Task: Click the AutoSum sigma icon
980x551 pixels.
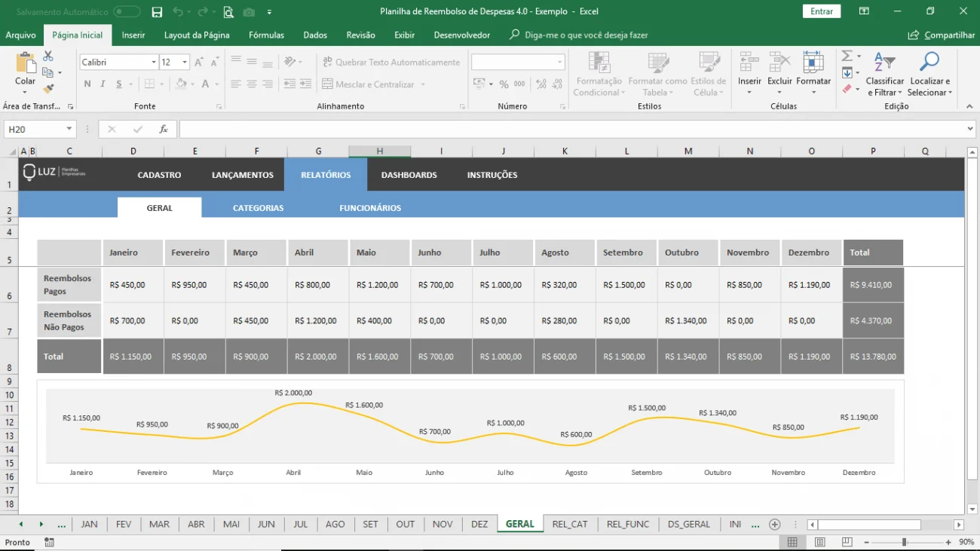Action: point(847,57)
